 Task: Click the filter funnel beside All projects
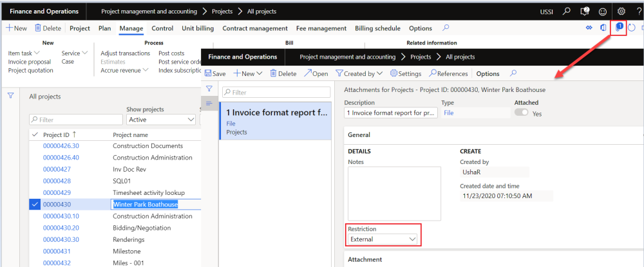pos(11,96)
